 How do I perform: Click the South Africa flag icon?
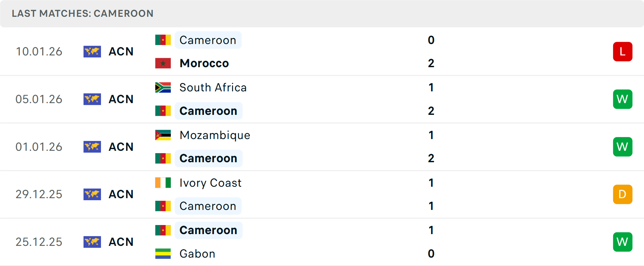pyautogui.click(x=163, y=87)
